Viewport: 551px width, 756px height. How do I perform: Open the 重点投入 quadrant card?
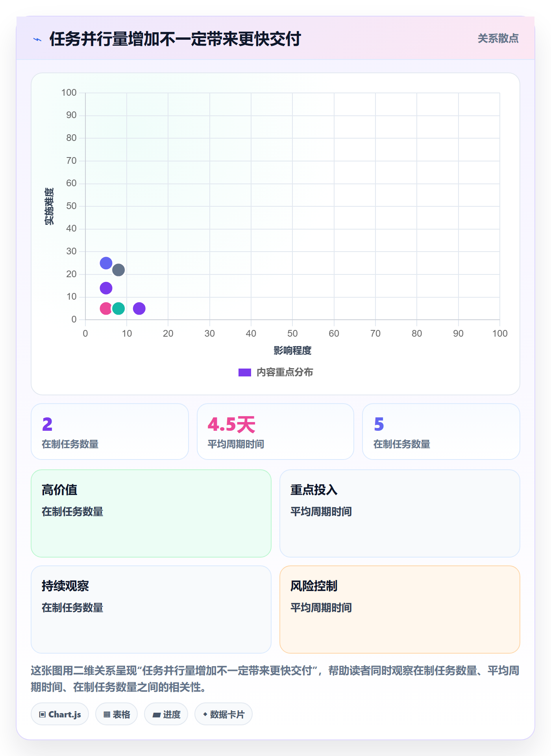[399, 513]
